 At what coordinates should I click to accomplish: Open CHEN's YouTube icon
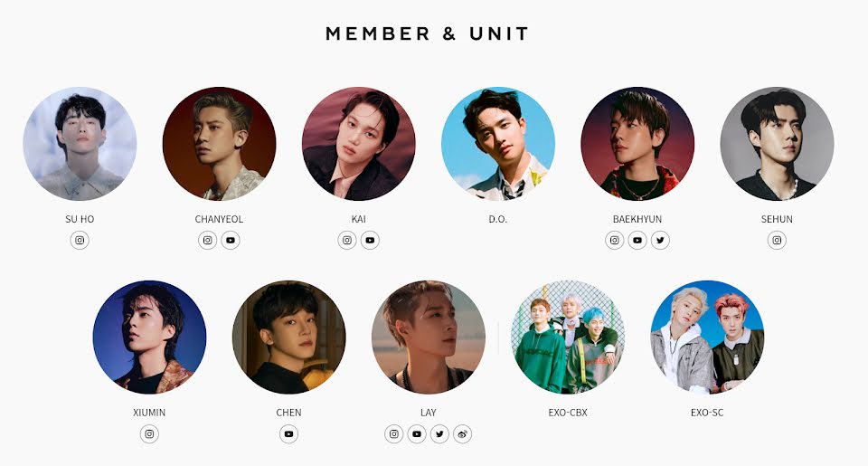(288, 433)
